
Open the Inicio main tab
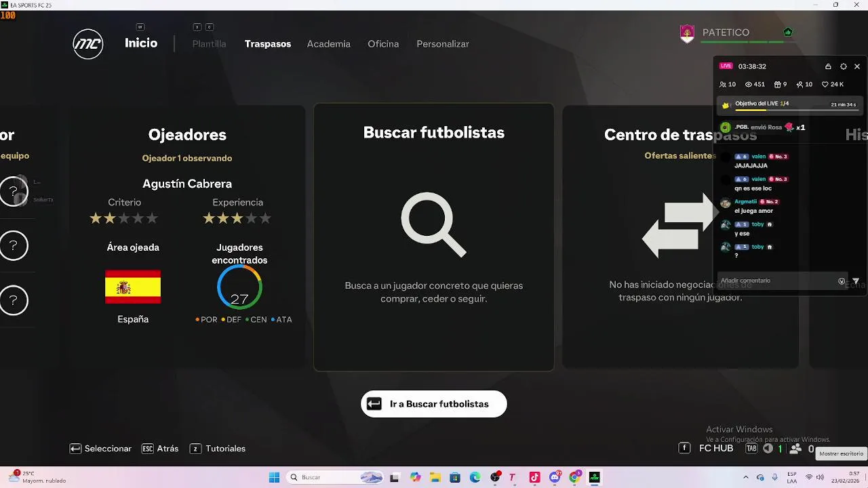pyautogui.click(x=141, y=43)
